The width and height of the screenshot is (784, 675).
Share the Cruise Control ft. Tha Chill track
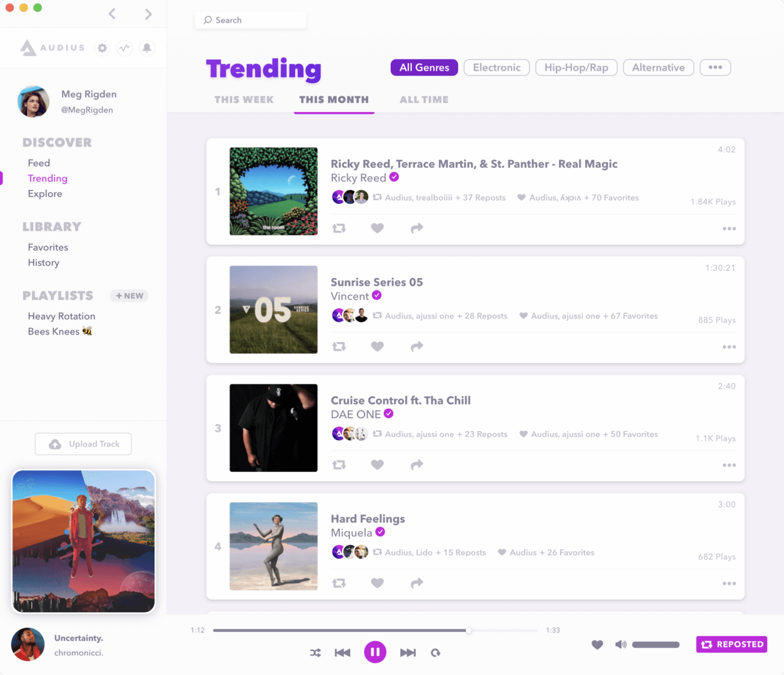(416, 464)
